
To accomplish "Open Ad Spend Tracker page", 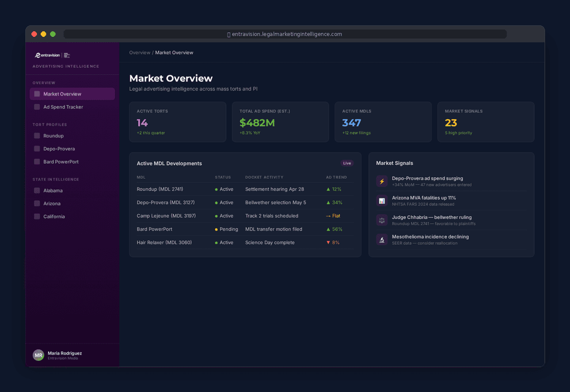I will 72,107.
